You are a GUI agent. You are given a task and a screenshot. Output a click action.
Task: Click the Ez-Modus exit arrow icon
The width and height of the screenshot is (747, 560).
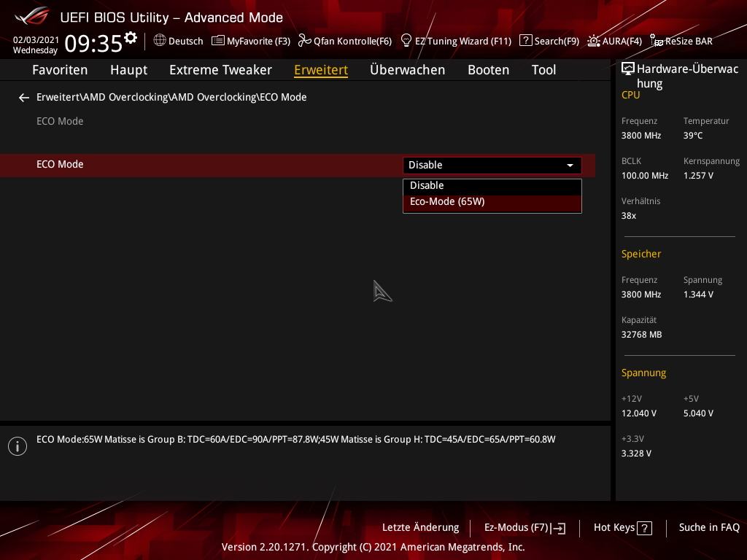click(558, 528)
